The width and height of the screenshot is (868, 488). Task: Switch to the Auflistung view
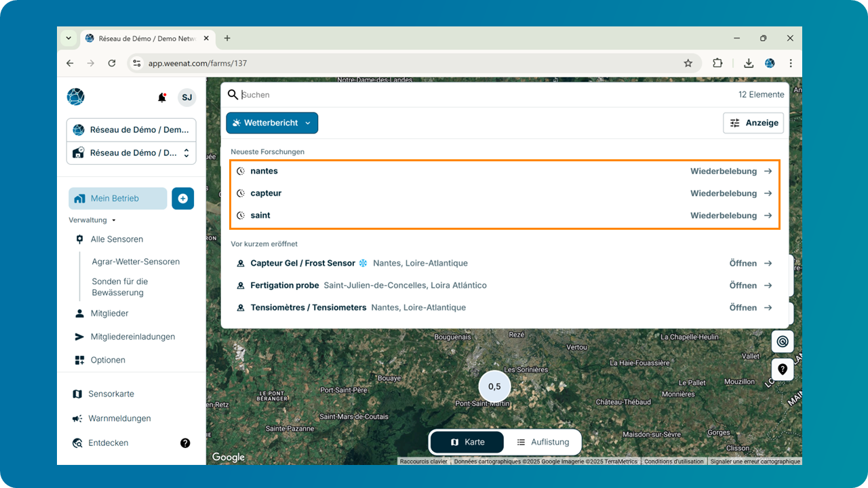[542, 442]
